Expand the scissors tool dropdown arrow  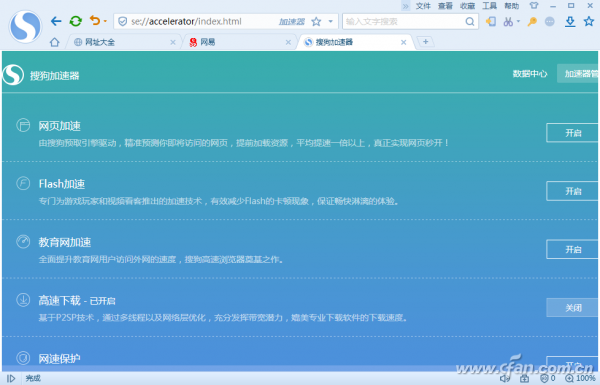(x=518, y=21)
